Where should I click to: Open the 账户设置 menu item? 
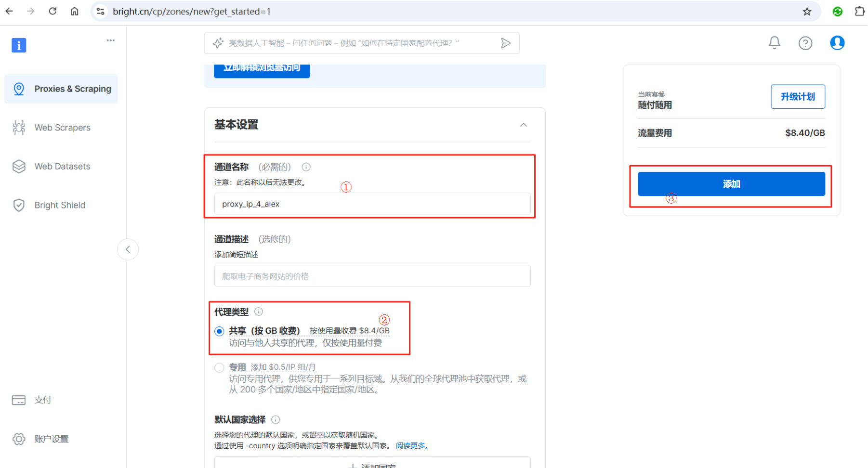click(x=61, y=439)
